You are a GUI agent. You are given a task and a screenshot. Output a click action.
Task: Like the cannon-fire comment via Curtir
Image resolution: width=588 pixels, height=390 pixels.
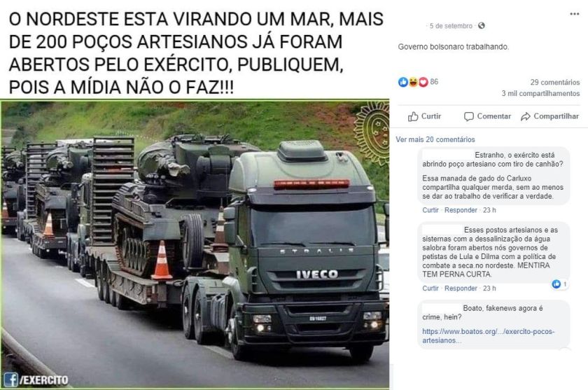coord(430,210)
